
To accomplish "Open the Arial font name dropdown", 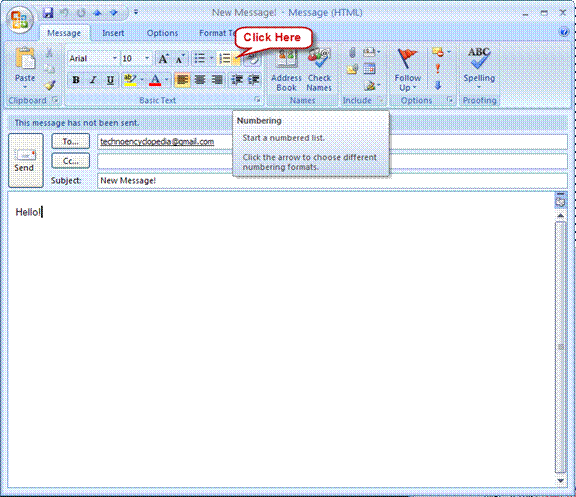I will pyautogui.click(x=115, y=58).
